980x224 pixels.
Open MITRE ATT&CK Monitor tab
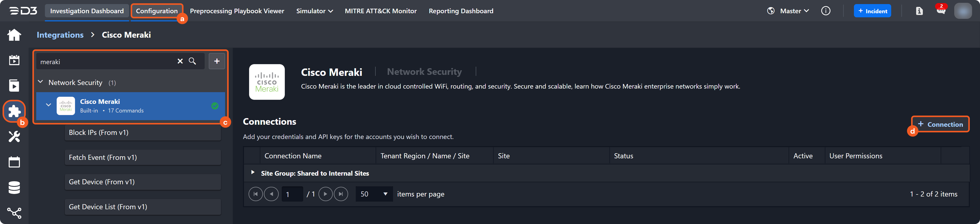[381, 11]
